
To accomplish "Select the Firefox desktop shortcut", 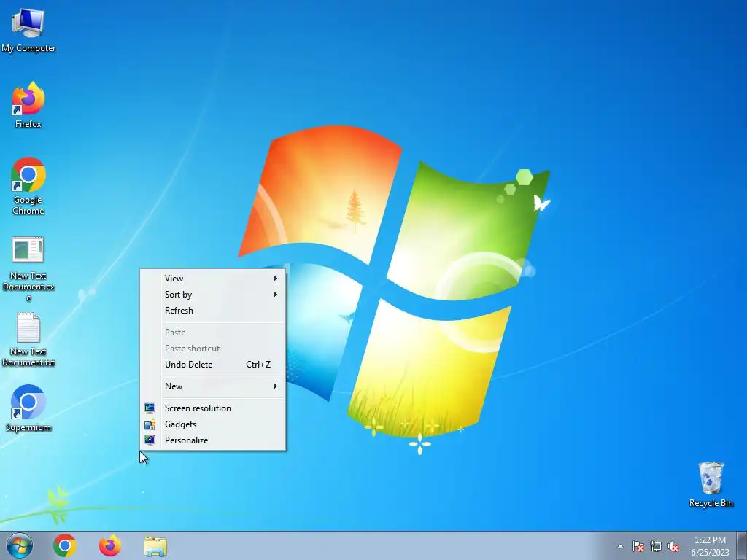I will point(28,105).
